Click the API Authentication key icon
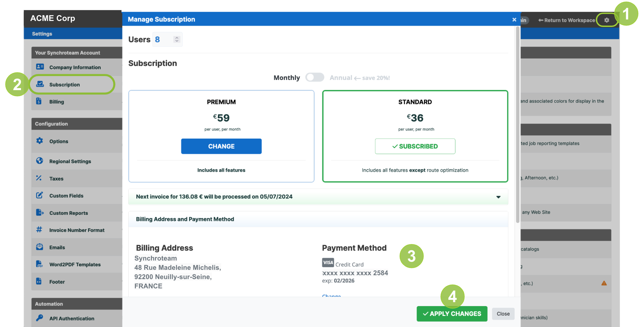The image size is (644, 327). coord(40,318)
